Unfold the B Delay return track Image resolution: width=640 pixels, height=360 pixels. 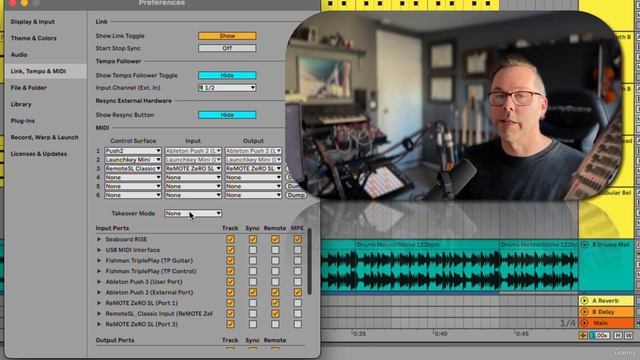(x=584, y=312)
